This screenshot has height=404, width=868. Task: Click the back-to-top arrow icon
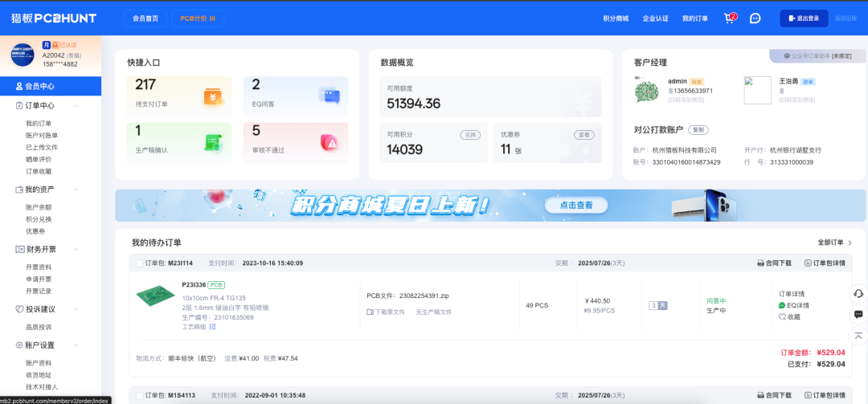click(858, 335)
